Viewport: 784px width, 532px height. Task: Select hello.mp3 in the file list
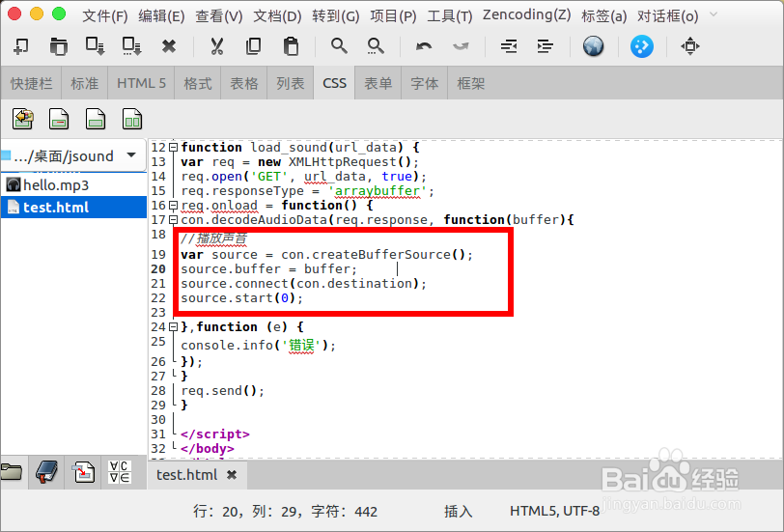pos(73,185)
